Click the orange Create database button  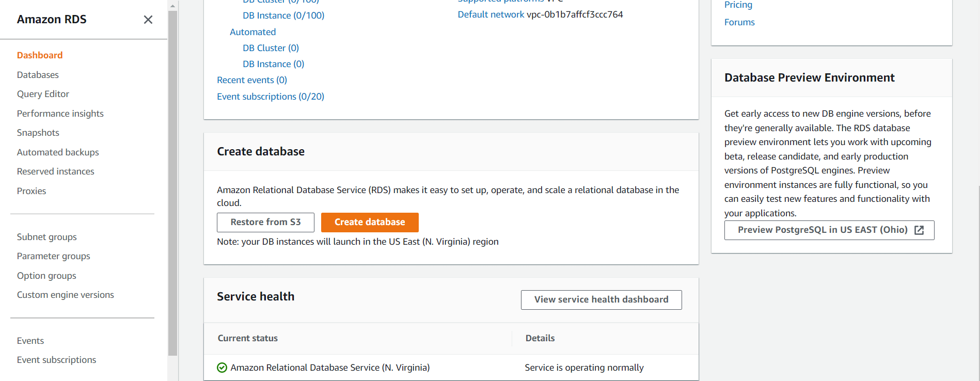point(370,223)
